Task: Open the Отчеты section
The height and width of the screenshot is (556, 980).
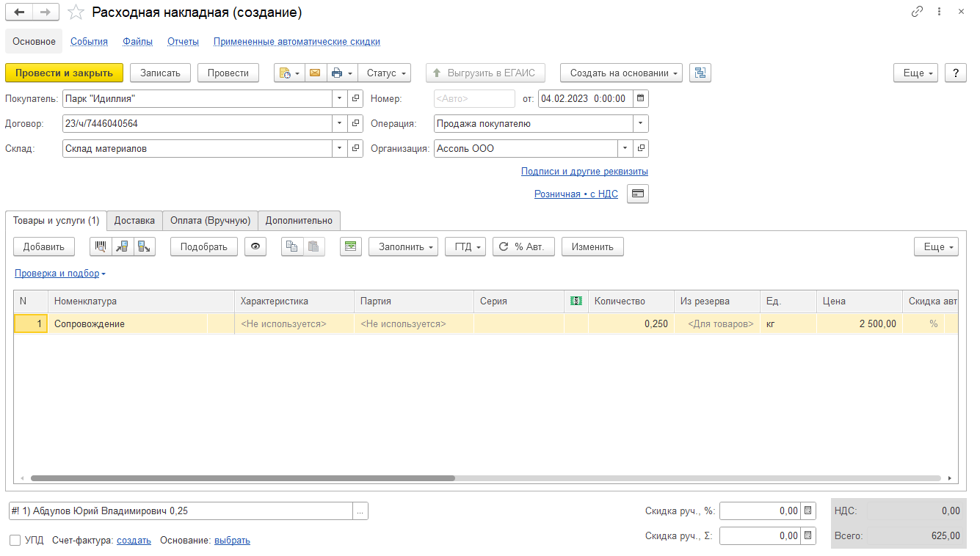Action: coord(183,42)
